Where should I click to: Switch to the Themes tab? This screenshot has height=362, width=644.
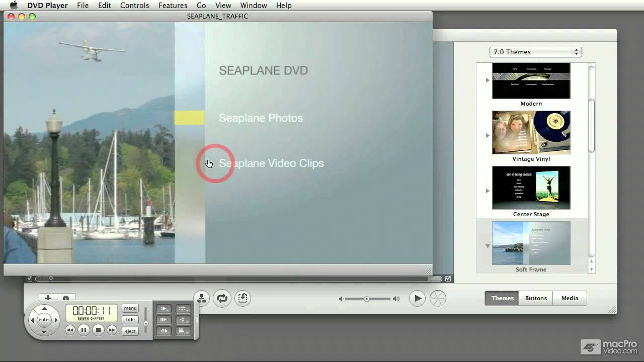point(502,298)
